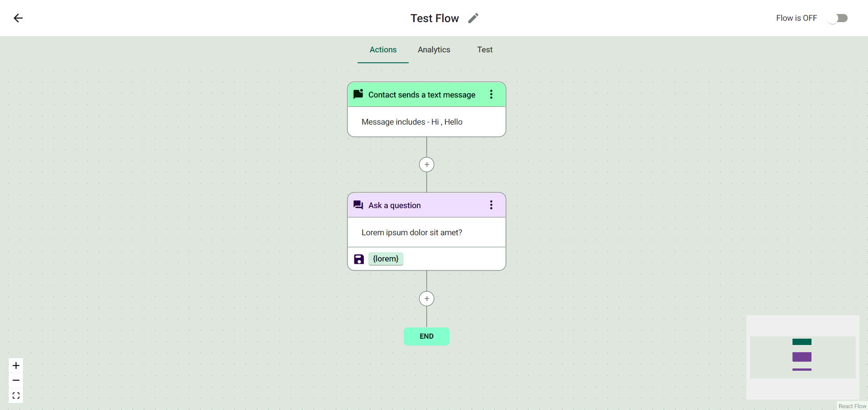Screen dimensions: 868x410
Task: Open options menu for Contact sends message
Action: 491,94
